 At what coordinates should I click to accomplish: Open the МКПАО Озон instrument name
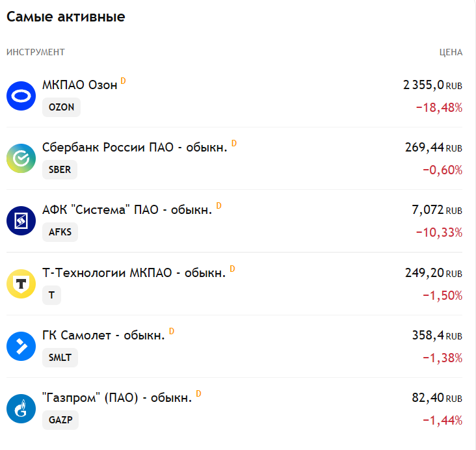[79, 85]
